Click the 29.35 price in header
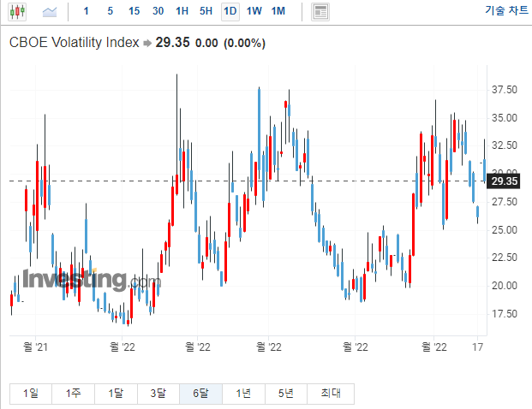The width and height of the screenshot is (532, 409). (x=172, y=43)
